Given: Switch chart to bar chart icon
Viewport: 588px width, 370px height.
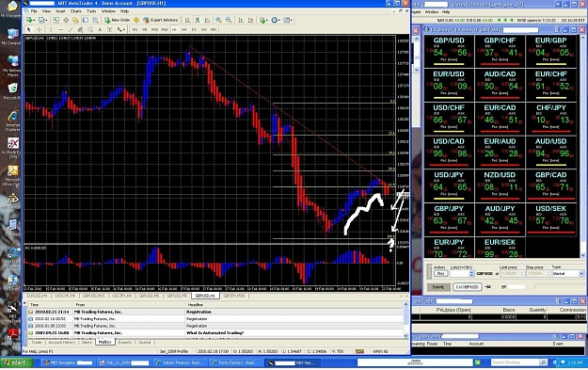Looking at the screenshot, I should coord(187,20).
